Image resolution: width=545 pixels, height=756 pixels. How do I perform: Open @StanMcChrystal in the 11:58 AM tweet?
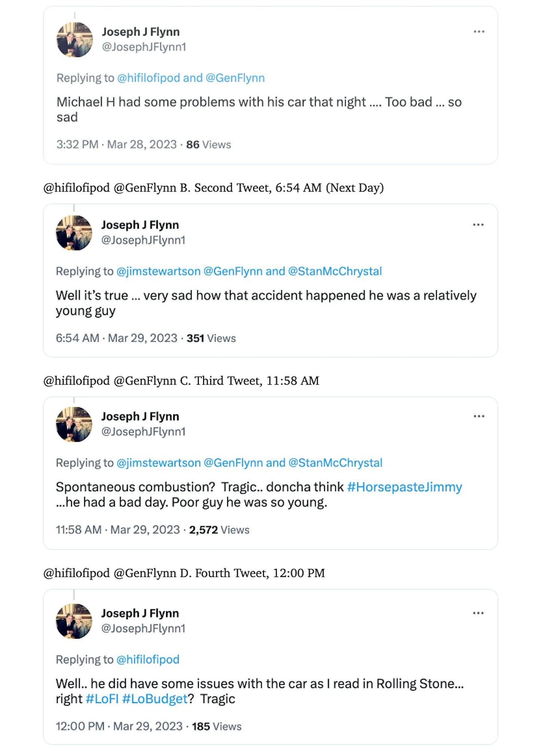[x=335, y=463]
